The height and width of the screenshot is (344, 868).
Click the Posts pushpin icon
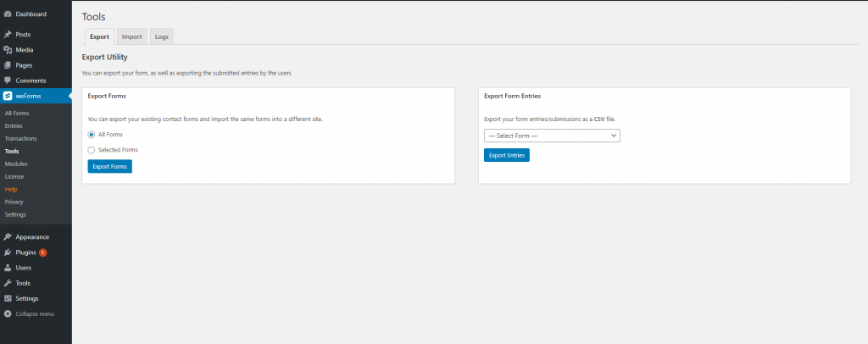pyautogui.click(x=8, y=34)
